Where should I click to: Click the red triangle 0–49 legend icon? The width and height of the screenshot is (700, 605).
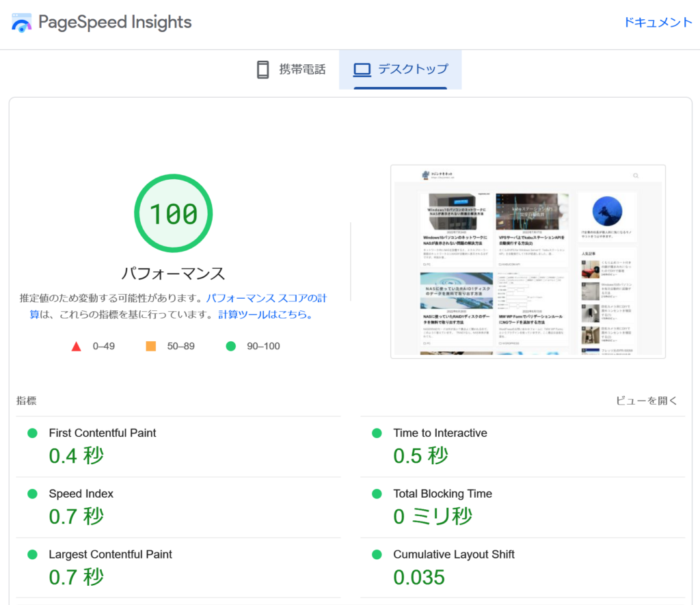pyautogui.click(x=77, y=347)
